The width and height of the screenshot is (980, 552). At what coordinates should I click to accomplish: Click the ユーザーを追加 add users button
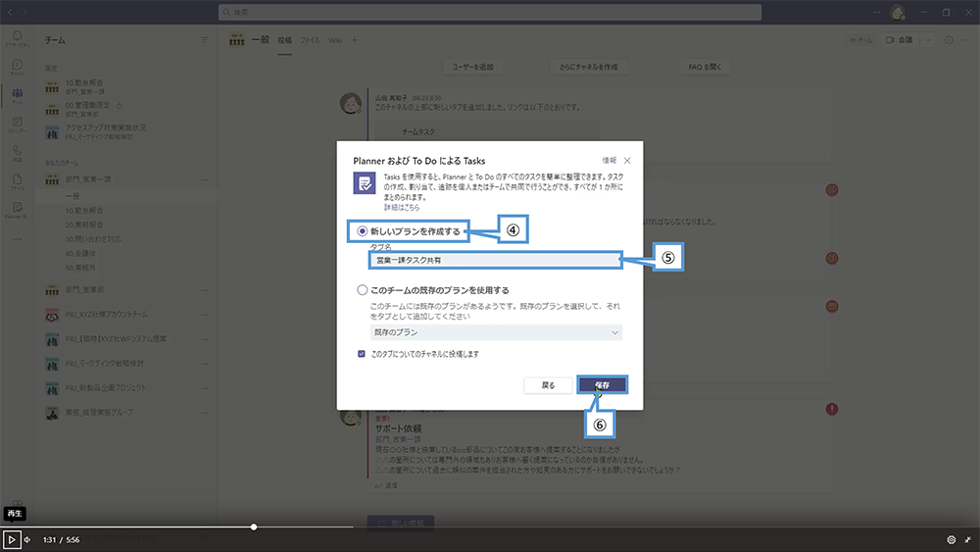pyautogui.click(x=473, y=67)
